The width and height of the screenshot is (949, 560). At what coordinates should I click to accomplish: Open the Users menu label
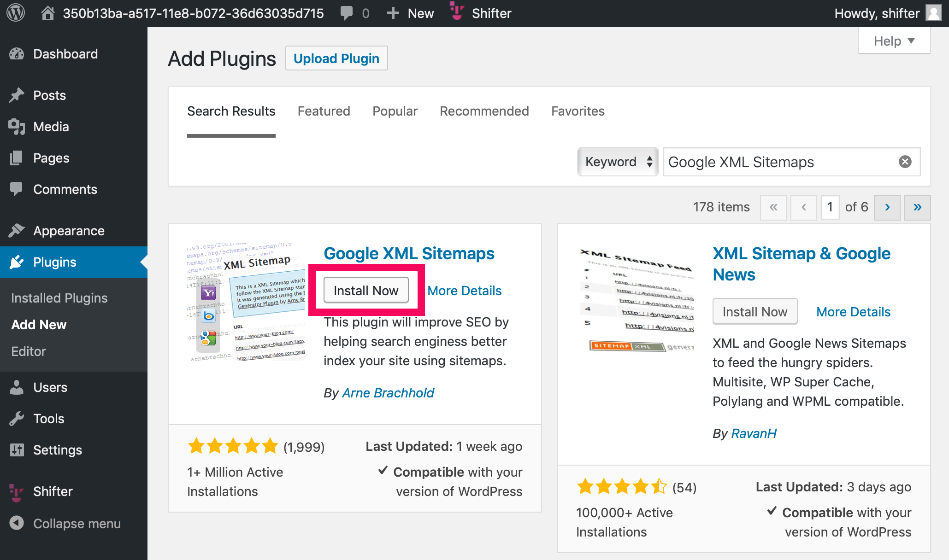click(50, 387)
